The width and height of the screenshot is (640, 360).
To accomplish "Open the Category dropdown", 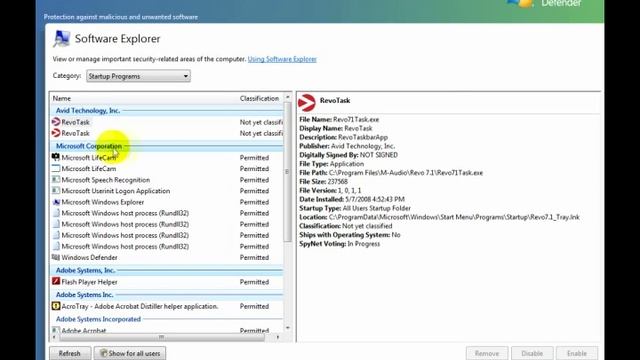I will [x=138, y=76].
